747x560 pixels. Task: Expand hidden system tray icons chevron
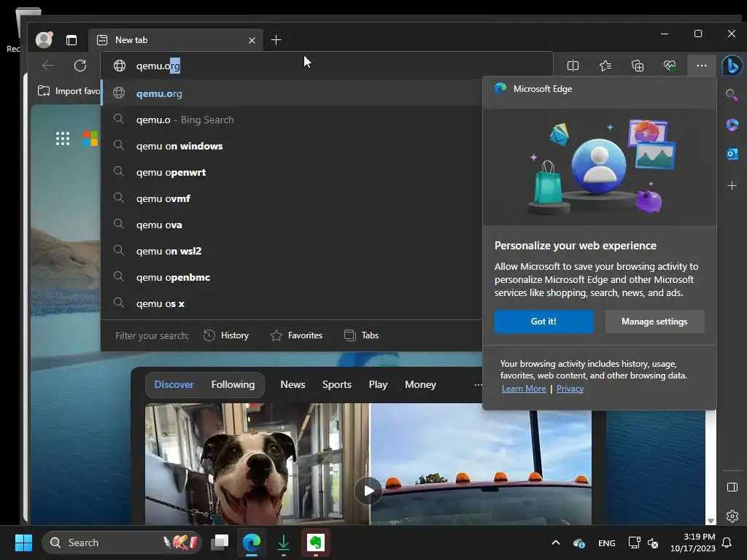coord(555,542)
